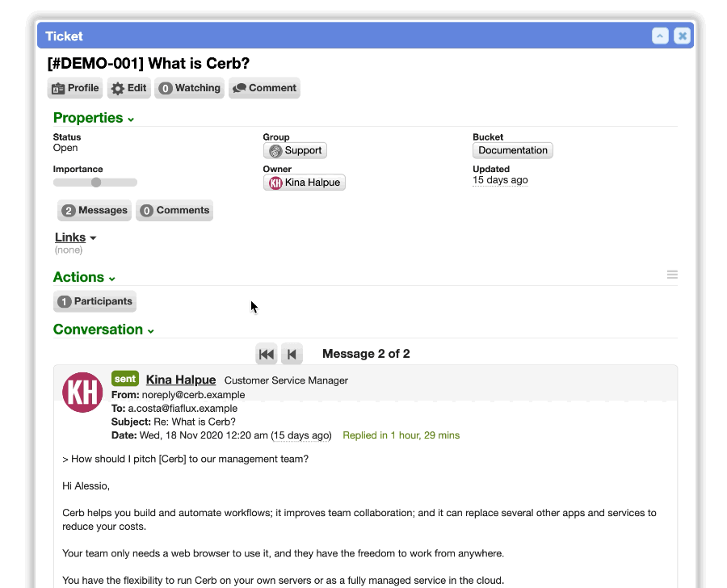View the 1 Participants button
Image resolution: width=727 pixels, height=588 pixels.
pos(95,301)
